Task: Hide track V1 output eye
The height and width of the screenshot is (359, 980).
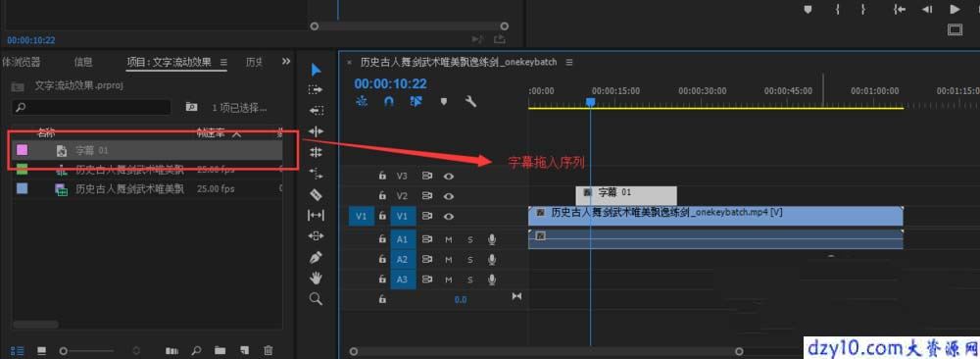Action: [449, 217]
